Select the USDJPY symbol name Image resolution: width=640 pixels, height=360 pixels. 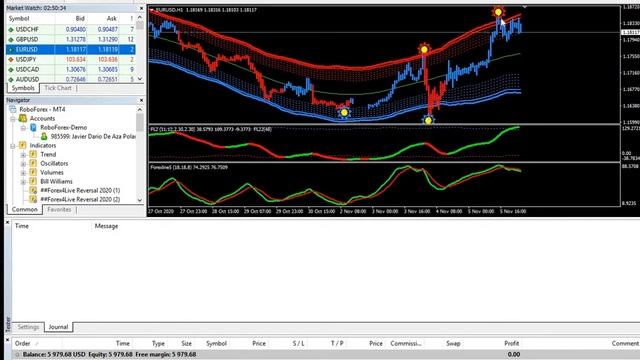(26, 60)
